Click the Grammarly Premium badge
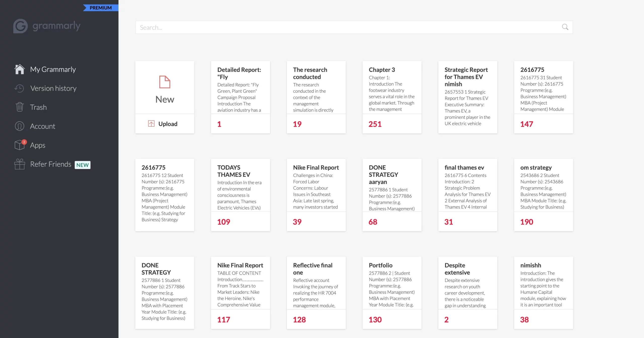 [x=101, y=7]
